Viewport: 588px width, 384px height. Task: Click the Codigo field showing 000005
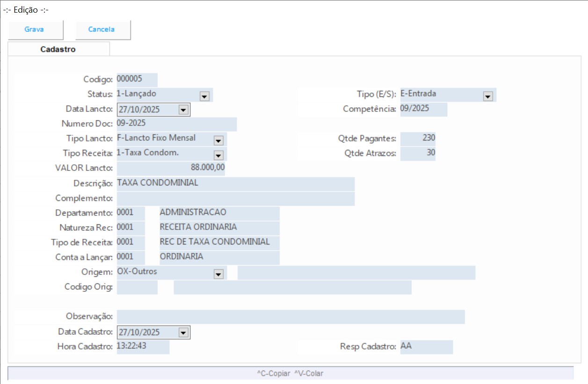pos(137,80)
